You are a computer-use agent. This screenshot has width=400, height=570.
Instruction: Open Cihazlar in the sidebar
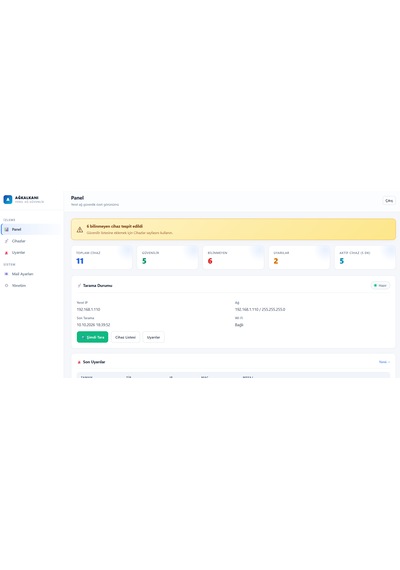[31, 241]
